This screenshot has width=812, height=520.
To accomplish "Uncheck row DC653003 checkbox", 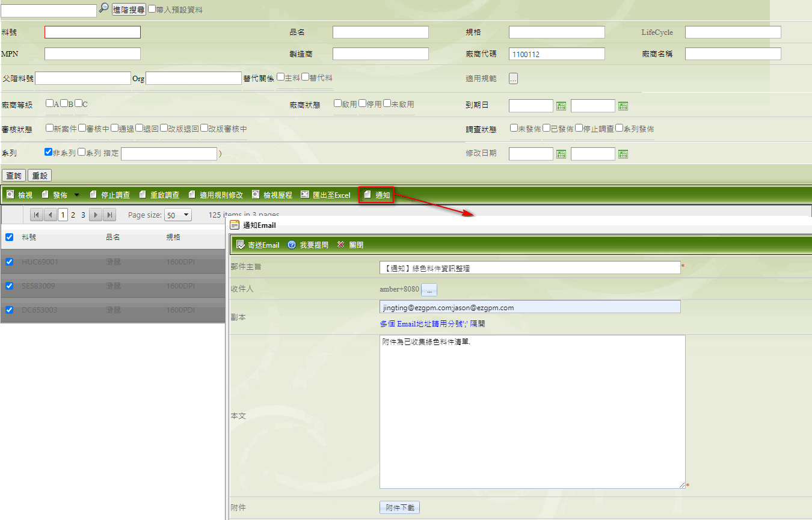I will click(9, 310).
